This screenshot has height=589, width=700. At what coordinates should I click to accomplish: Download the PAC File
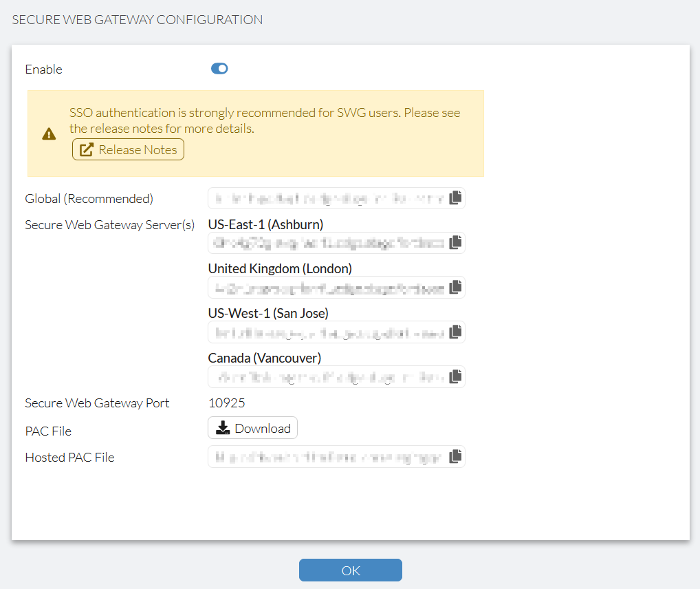252,427
